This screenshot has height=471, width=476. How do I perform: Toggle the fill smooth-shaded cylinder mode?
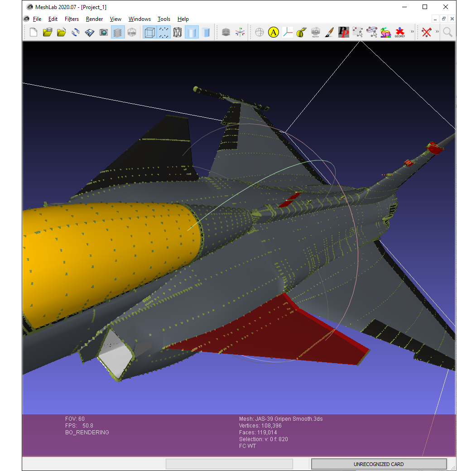(192, 32)
